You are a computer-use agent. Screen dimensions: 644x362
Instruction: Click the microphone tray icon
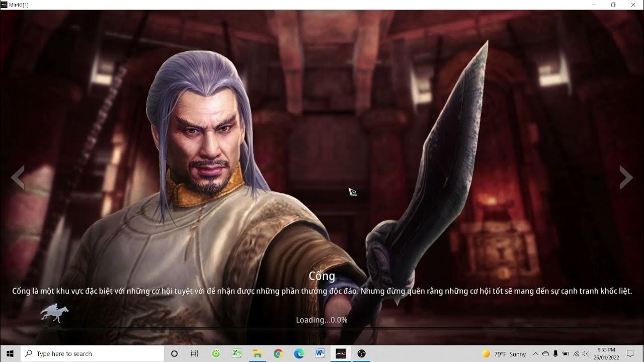555,354
